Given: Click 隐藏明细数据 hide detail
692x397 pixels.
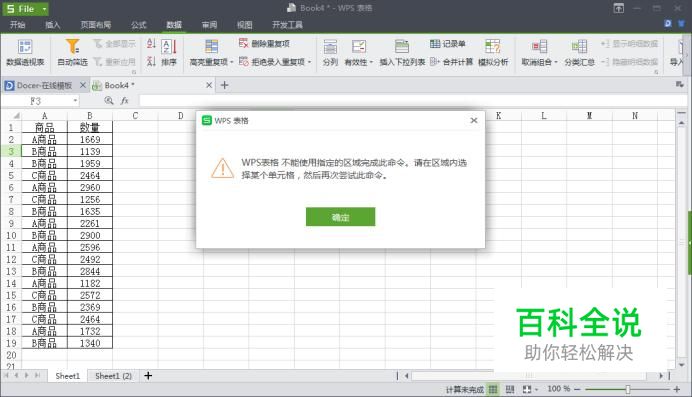Looking at the screenshot, I should tap(629, 62).
